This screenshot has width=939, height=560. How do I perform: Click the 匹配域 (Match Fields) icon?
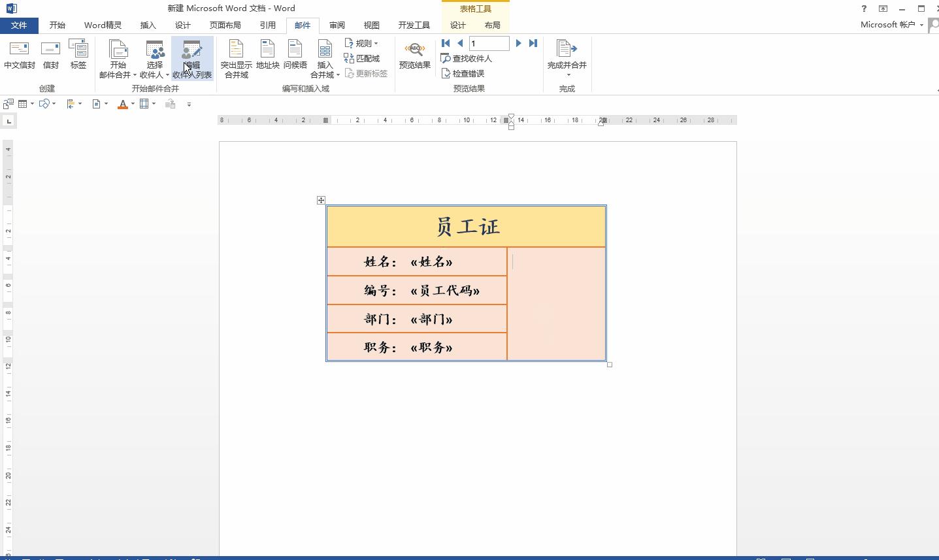click(363, 58)
